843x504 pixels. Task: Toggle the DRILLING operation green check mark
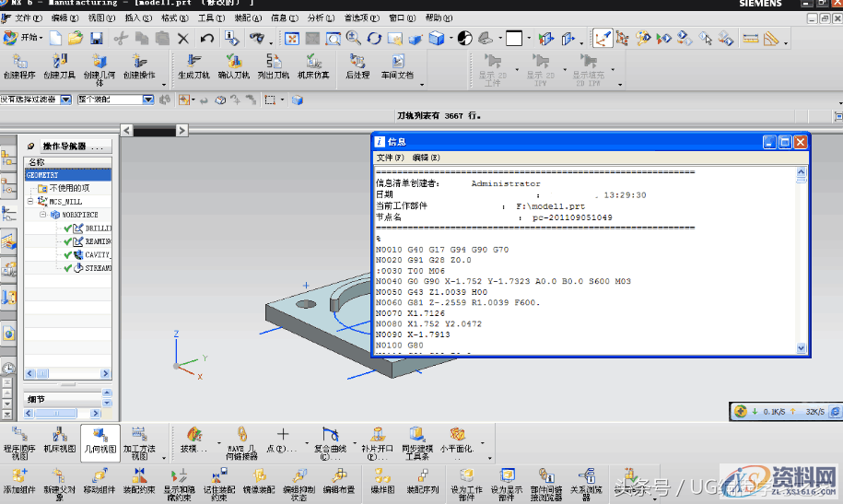point(68,229)
